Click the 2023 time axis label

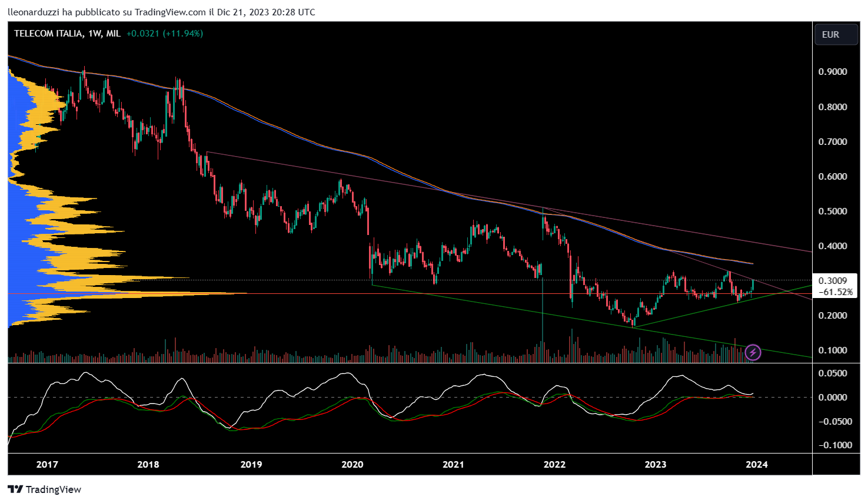(656, 465)
